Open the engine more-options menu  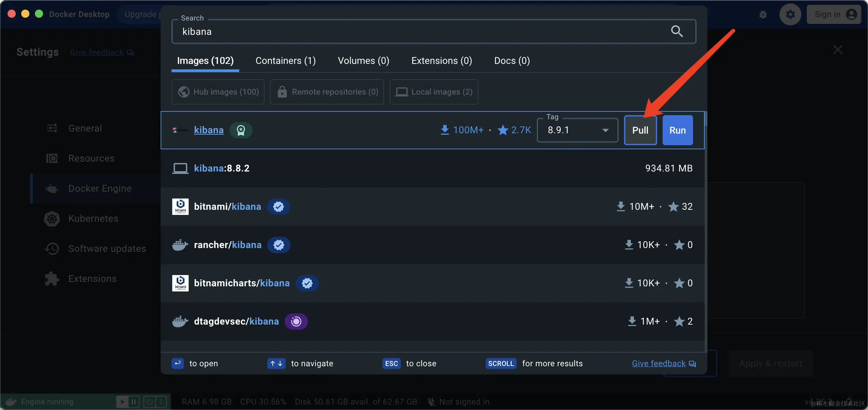point(161,402)
